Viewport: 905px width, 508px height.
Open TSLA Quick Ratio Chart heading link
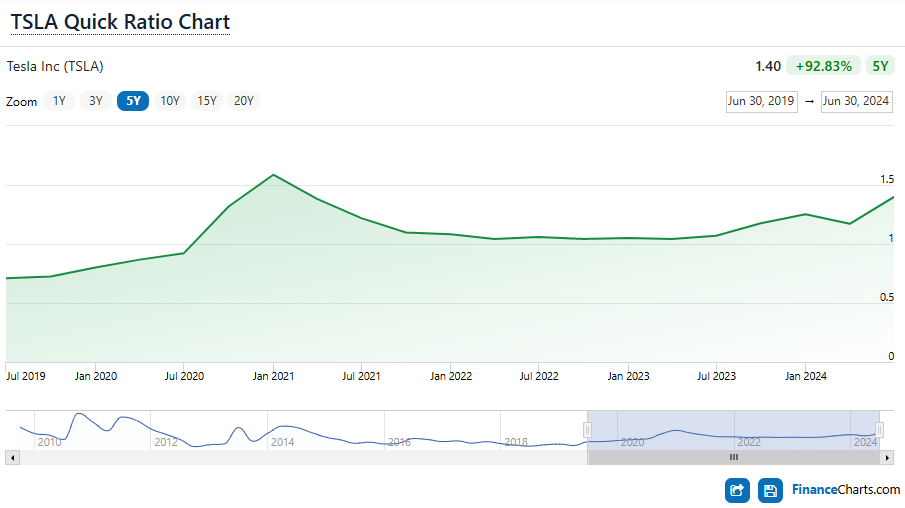pos(120,22)
